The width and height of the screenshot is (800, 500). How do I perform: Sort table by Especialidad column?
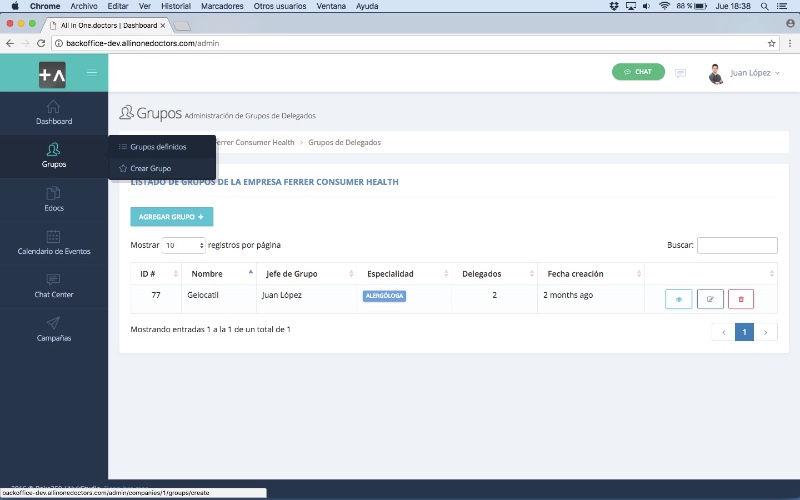click(404, 274)
